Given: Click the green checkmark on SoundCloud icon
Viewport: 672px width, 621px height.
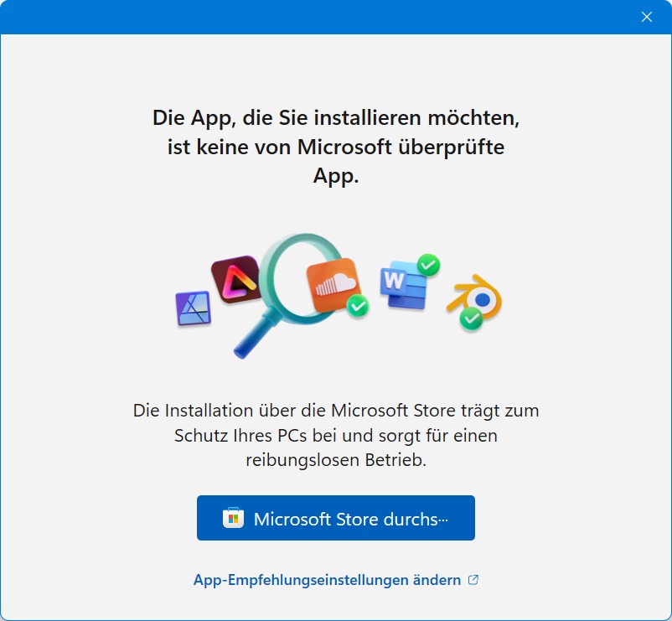Looking at the screenshot, I should [x=358, y=306].
